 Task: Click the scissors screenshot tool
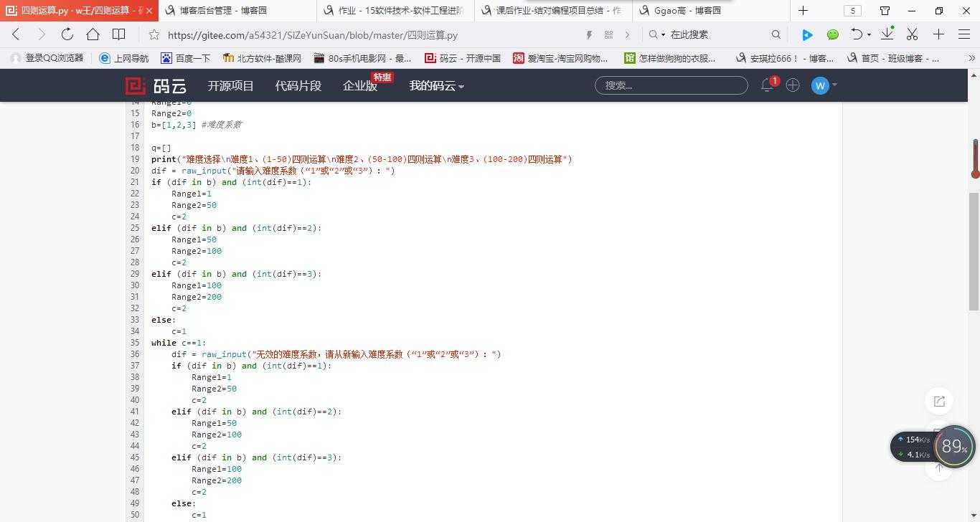point(912,34)
